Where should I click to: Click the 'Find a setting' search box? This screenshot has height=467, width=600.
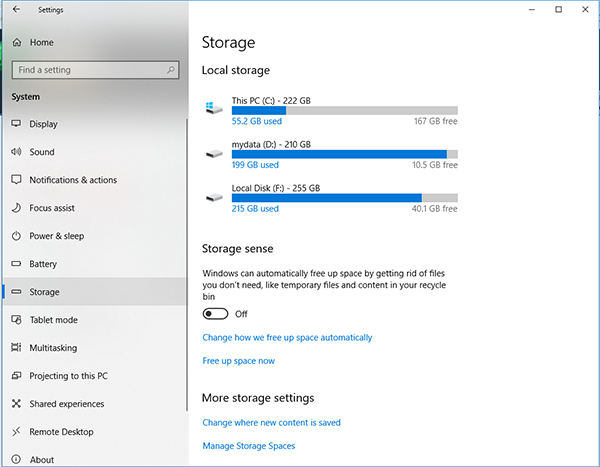point(88,70)
